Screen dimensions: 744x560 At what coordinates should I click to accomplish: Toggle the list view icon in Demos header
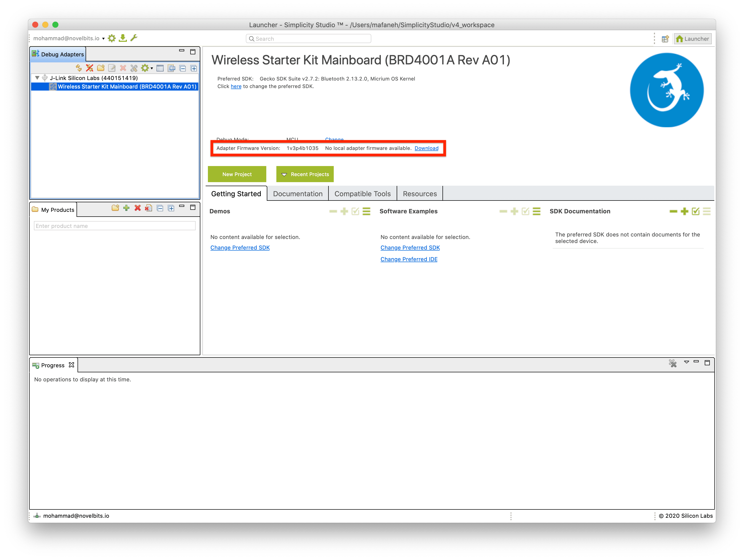(367, 211)
